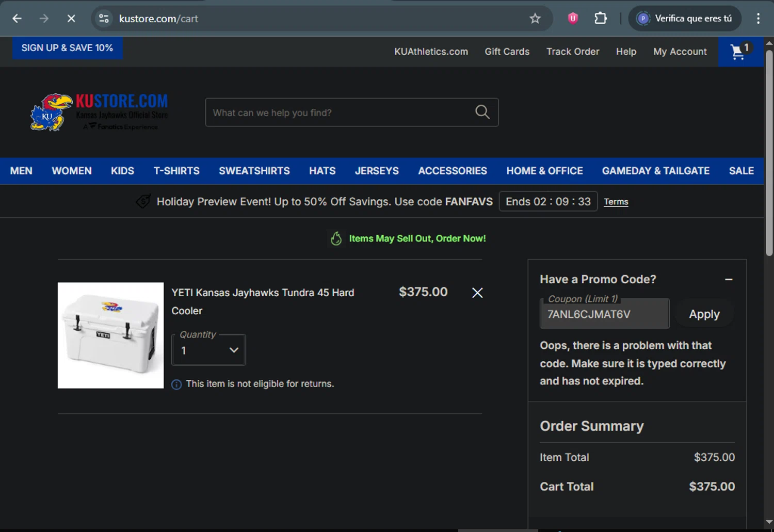Remove the YETI cooler with the X icon
774x532 pixels.
pos(477,293)
